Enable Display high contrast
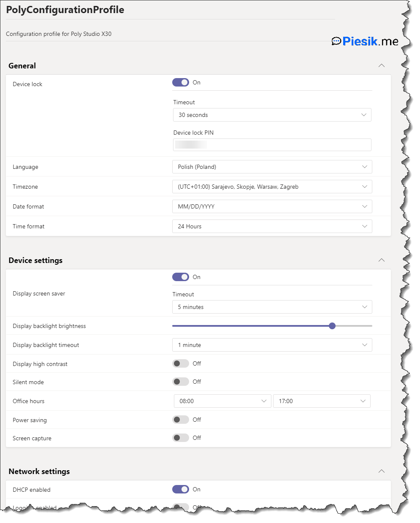Image resolution: width=420 pixels, height=523 pixels. (181, 363)
